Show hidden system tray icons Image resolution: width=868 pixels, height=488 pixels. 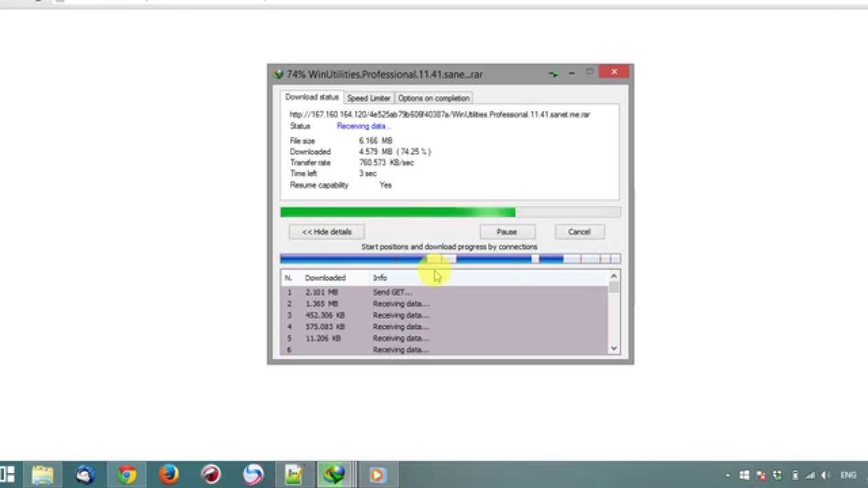(728, 476)
